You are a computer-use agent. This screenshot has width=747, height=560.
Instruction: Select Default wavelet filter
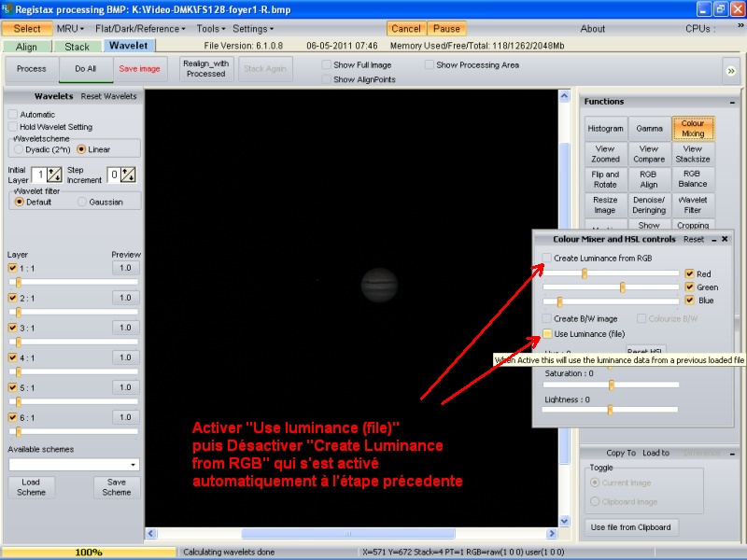[19, 202]
